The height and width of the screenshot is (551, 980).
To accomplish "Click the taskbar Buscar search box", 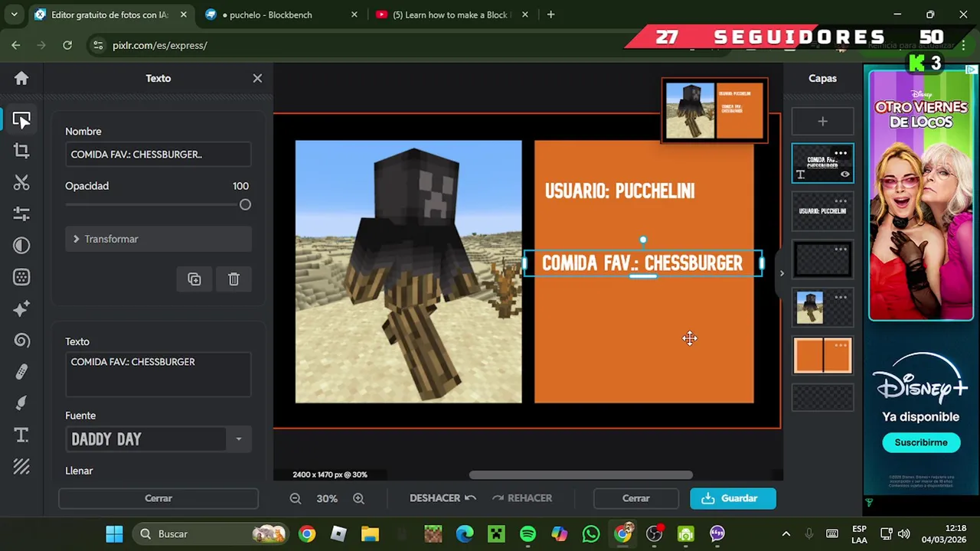I will pos(210,534).
